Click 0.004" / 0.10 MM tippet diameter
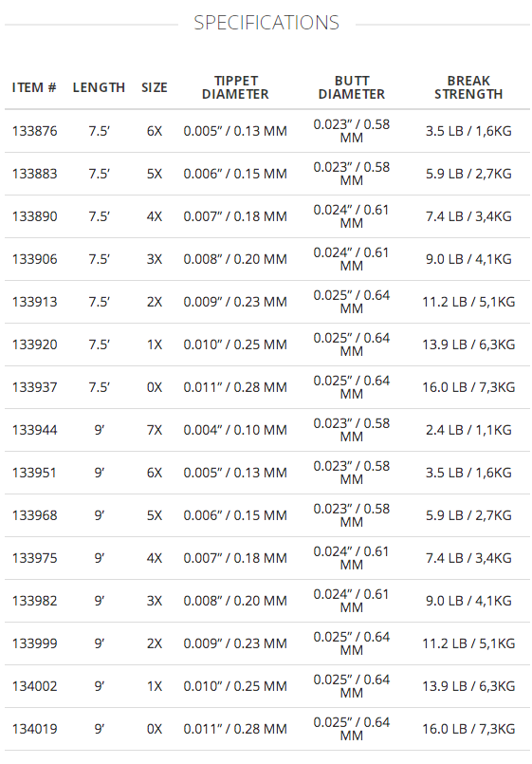Viewport: 532px width, 764px height. point(235,430)
